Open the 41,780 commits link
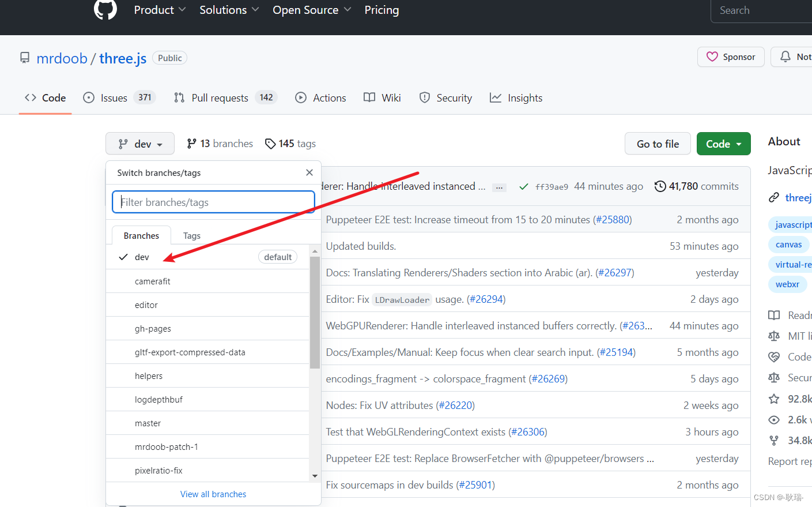This screenshot has height=507, width=812. click(697, 186)
